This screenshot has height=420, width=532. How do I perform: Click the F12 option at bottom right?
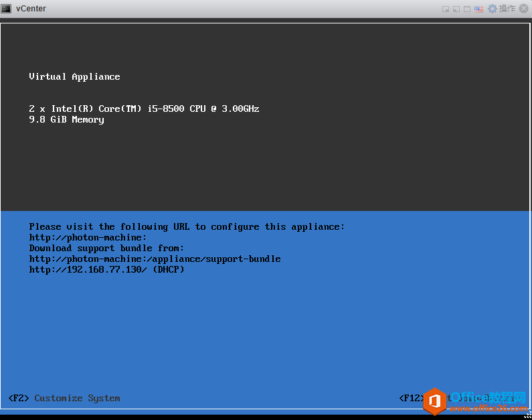click(x=412, y=398)
